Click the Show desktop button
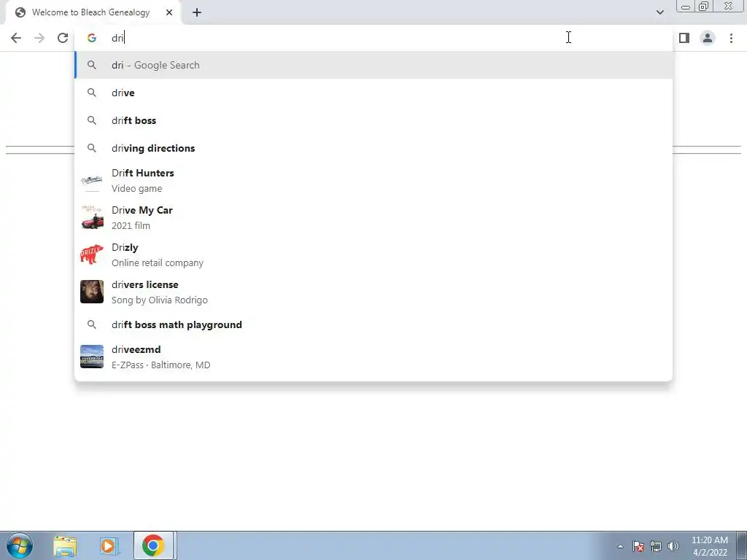Viewport: 747px width, 560px height. coord(742,546)
